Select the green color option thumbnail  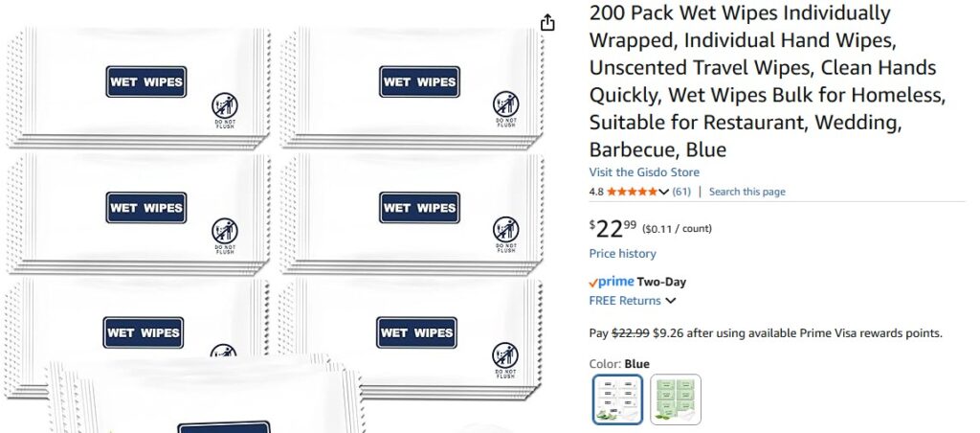[676, 399]
